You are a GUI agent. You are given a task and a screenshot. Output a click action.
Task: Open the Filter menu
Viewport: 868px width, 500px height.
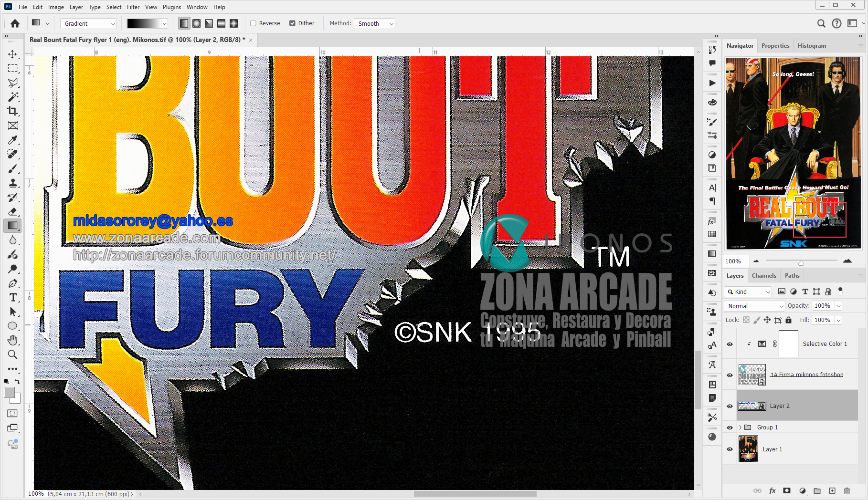(x=133, y=7)
